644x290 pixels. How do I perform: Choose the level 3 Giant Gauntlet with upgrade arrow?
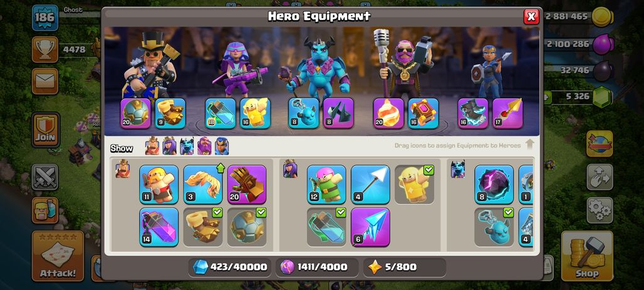pos(203,184)
